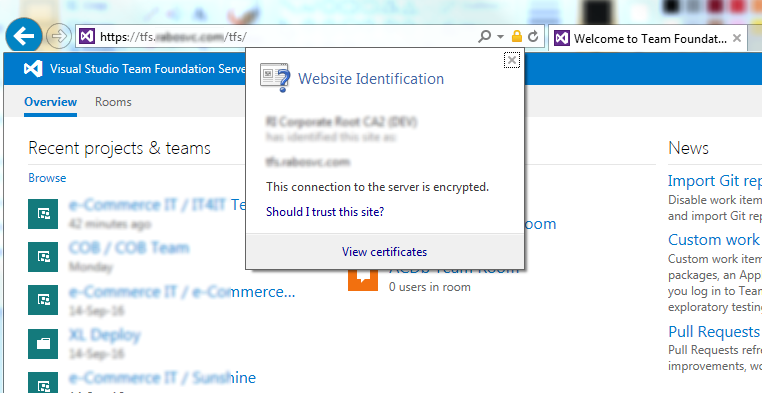Switch to the Overview tab
Image resolution: width=762 pixels, height=393 pixels.
[51, 102]
